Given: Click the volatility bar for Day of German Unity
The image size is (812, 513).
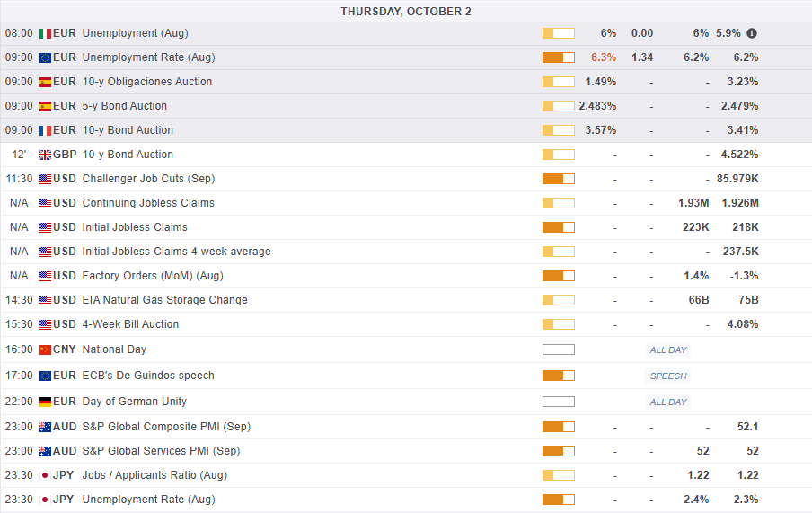Looking at the screenshot, I should click(x=558, y=402).
